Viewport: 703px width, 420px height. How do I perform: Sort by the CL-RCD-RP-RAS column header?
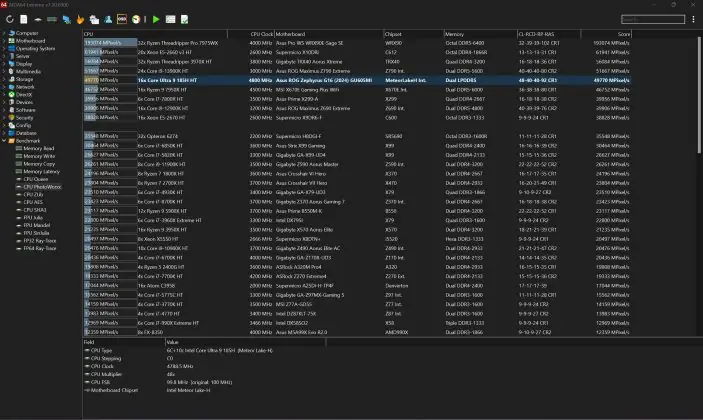(549, 34)
